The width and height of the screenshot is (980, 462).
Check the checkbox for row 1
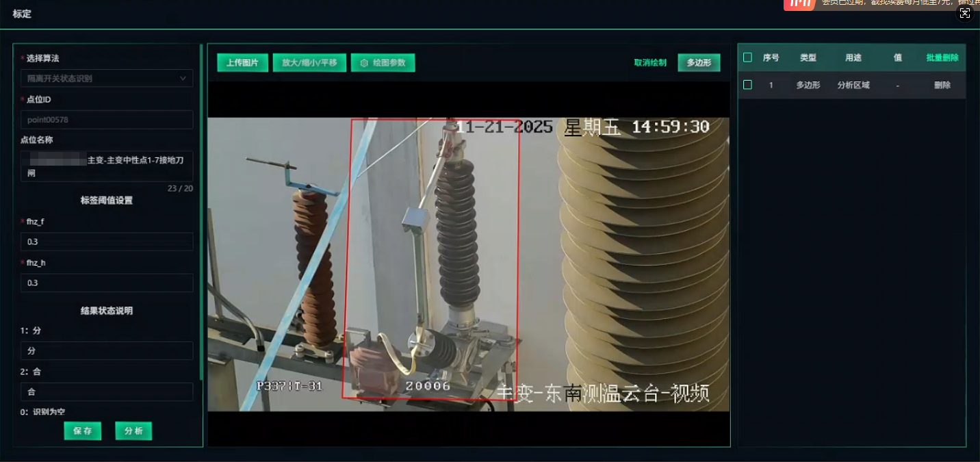coord(747,85)
